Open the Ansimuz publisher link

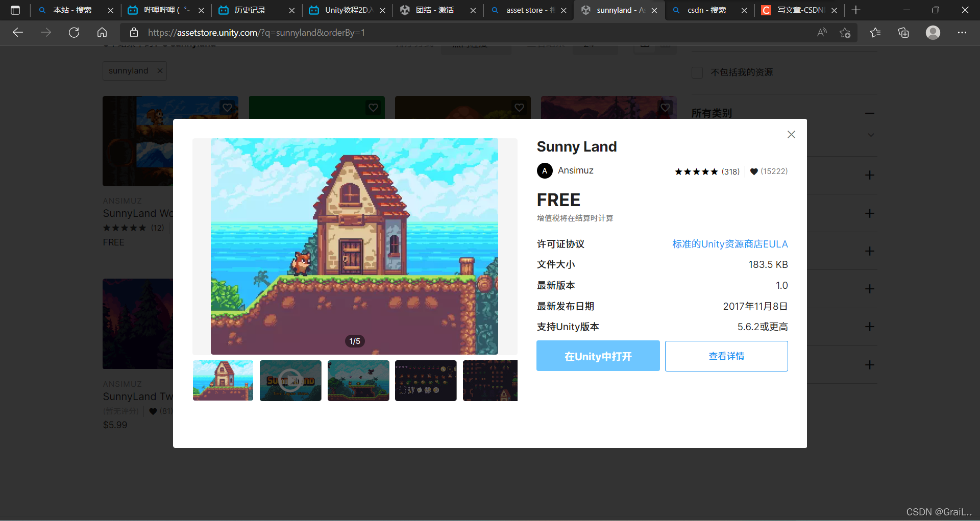coord(575,170)
